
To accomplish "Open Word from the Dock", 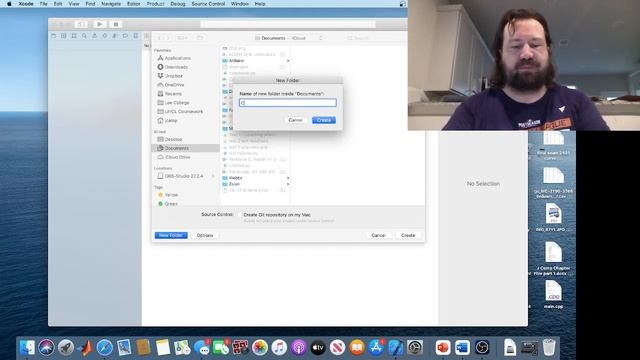I will [462, 348].
